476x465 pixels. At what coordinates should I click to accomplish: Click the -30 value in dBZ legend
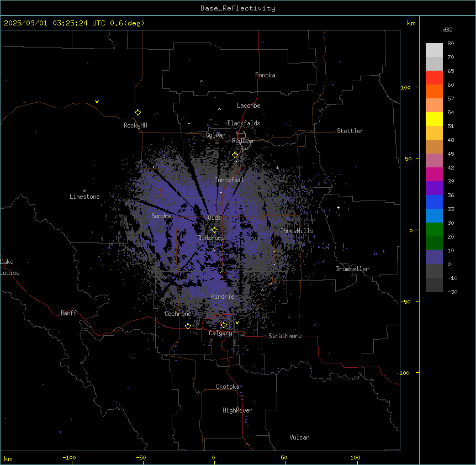coord(452,292)
